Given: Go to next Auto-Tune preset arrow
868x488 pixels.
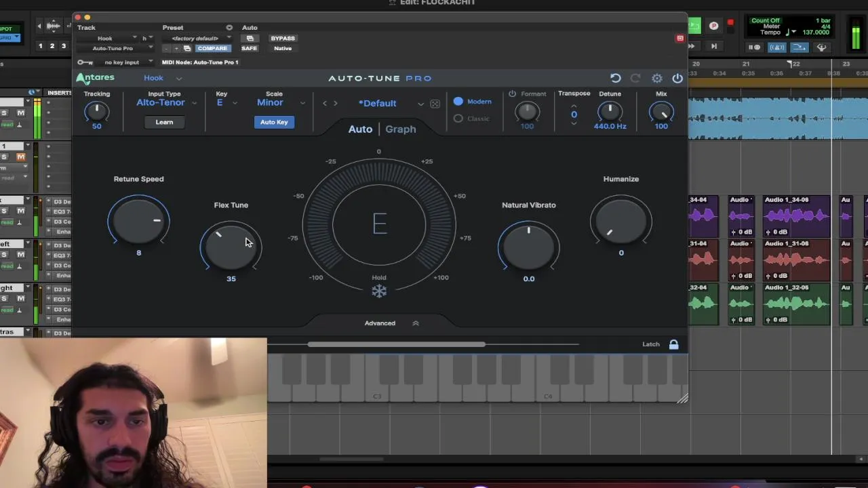Looking at the screenshot, I should 335,103.
